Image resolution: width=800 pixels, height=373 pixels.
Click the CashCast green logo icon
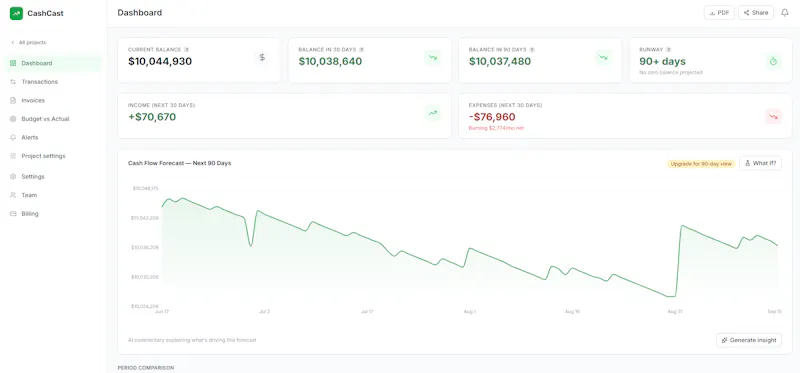[16, 13]
